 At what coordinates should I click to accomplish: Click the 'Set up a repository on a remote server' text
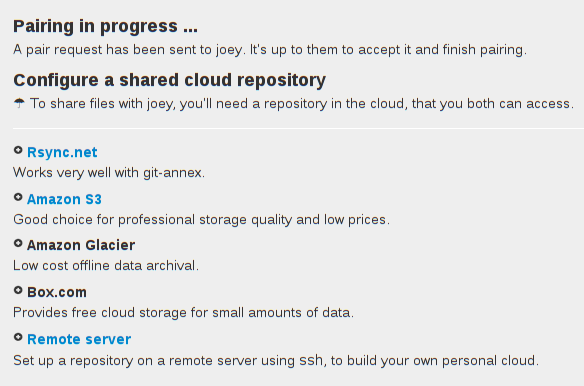tap(276, 361)
